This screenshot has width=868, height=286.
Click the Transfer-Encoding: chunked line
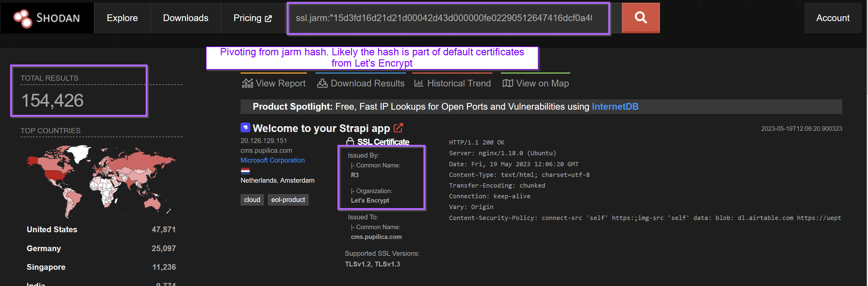point(497,185)
